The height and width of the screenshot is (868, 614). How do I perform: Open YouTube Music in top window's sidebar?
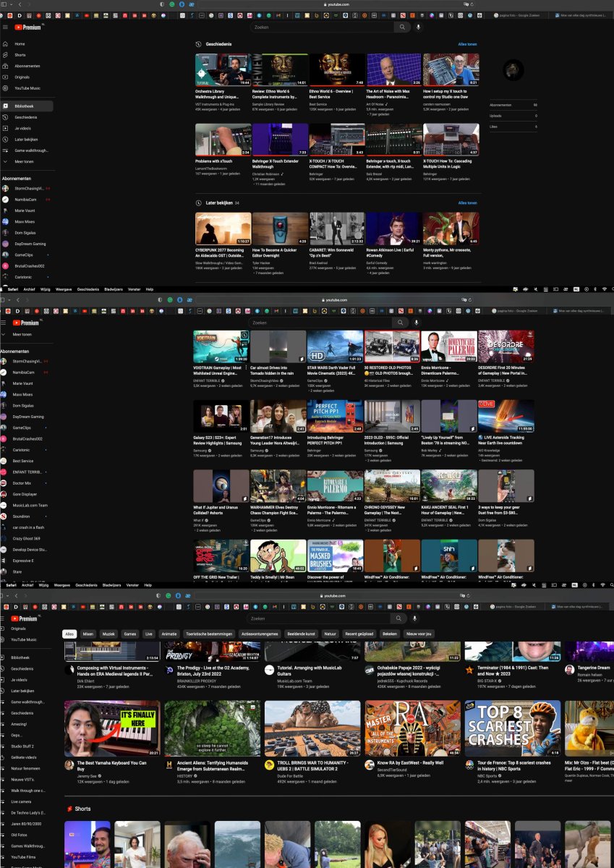tap(27, 88)
